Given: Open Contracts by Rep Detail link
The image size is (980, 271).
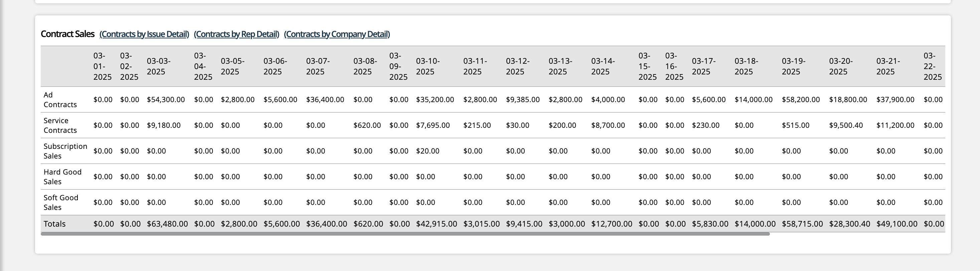Looking at the screenshot, I should (236, 34).
